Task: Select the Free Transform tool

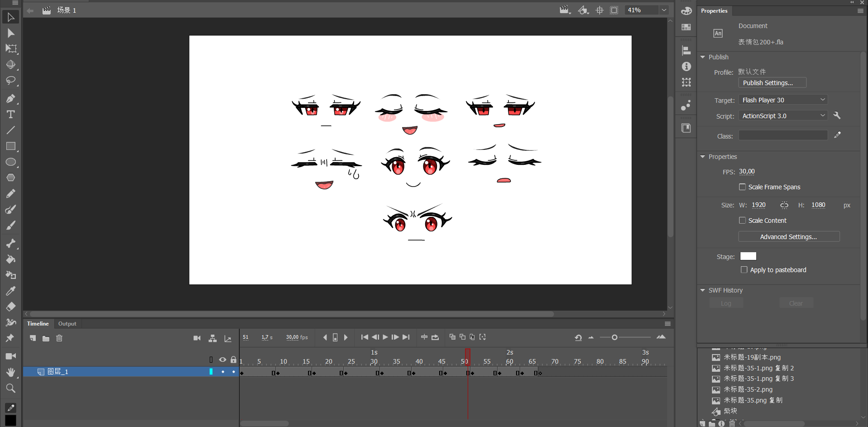Action: [x=10, y=49]
